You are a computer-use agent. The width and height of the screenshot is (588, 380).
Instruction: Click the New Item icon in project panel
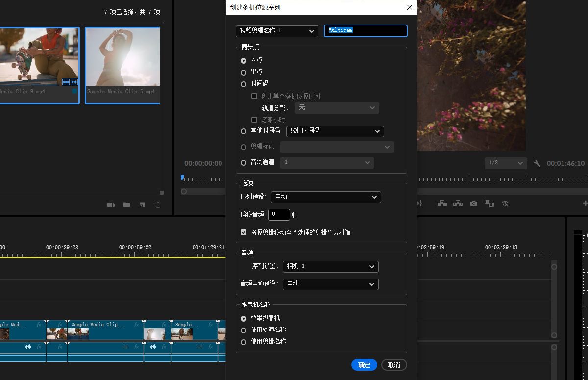tap(142, 205)
